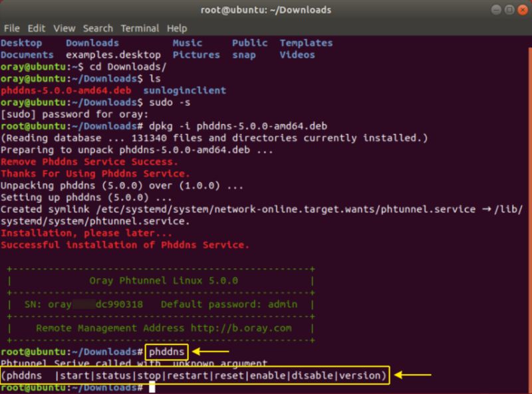Open the View menu

pyautogui.click(x=65, y=29)
